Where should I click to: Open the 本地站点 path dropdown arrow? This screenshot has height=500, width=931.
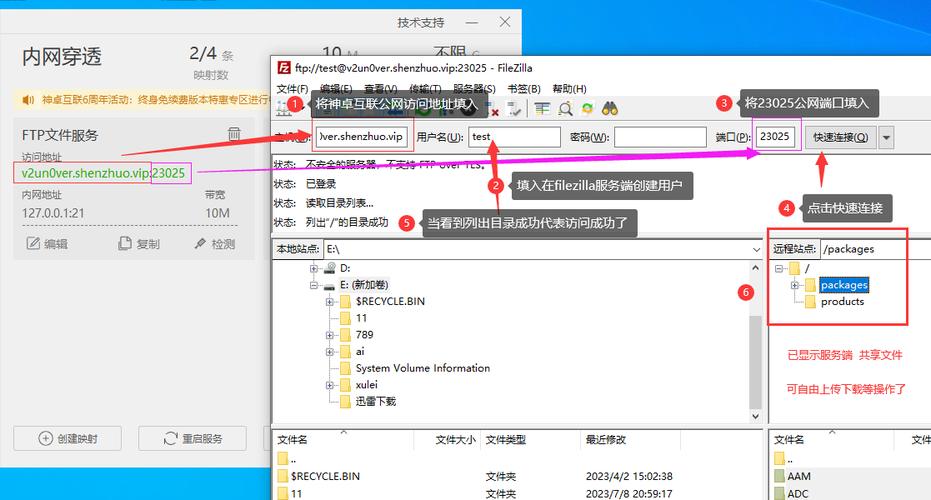pyautogui.click(x=756, y=249)
